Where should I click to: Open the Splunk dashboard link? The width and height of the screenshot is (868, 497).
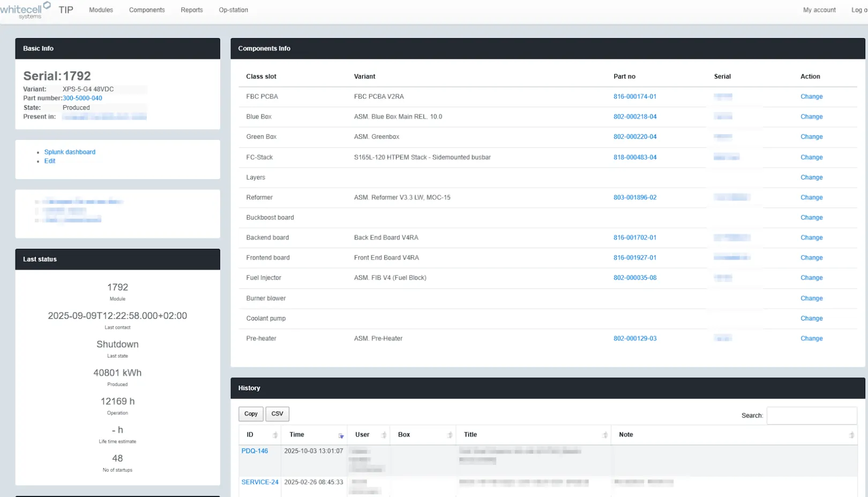point(70,152)
